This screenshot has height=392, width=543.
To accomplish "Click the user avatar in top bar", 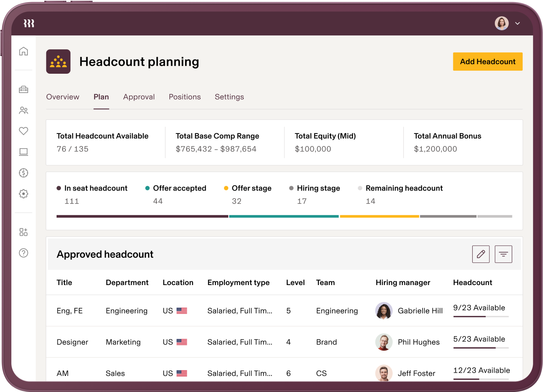I will [502, 23].
